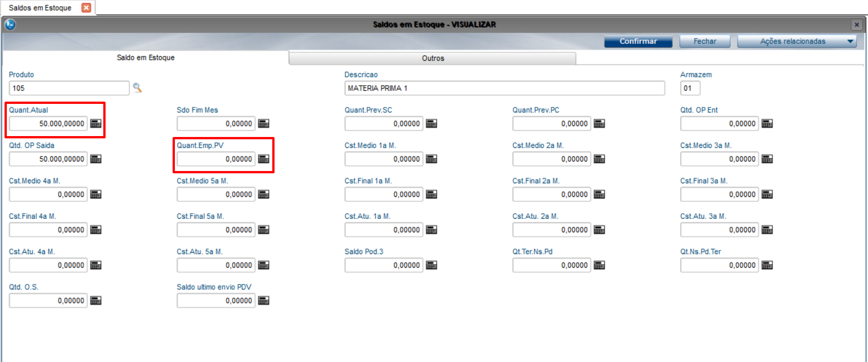Click the Cst.Medio 1a M. value field
This screenshot has width=868, height=362.
pyautogui.click(x=384, y=159)
